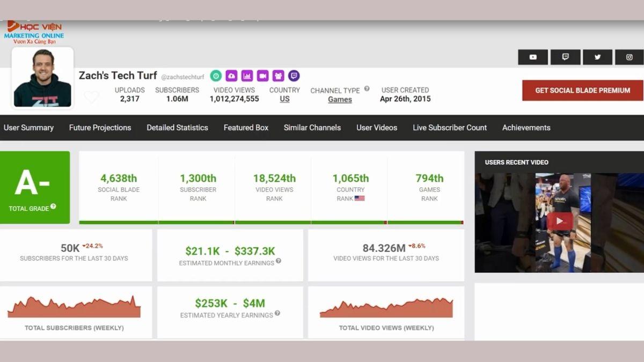Open the User Summary tab

click(x=28, y=128)
